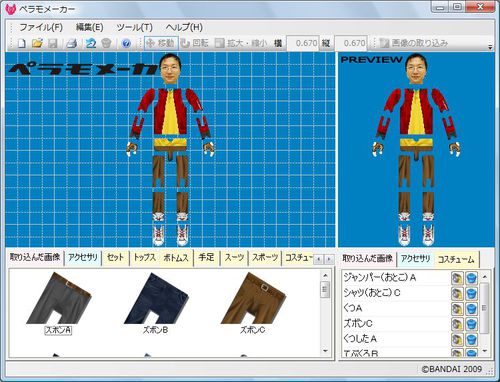Click blue bucket icon for くつしたA
This screenshot has height=382, width=500.
coord(471,339)
